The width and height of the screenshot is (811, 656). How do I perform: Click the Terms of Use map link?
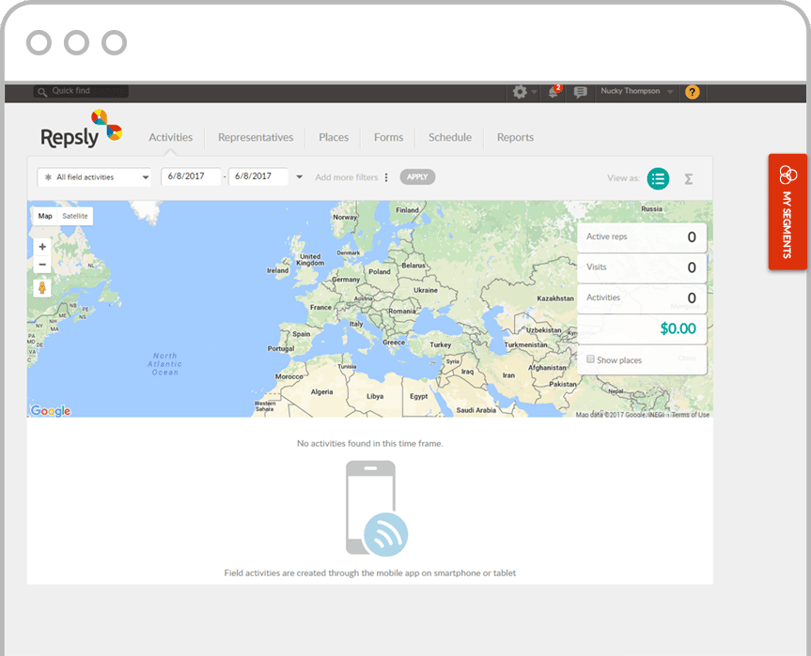[690, 415]
